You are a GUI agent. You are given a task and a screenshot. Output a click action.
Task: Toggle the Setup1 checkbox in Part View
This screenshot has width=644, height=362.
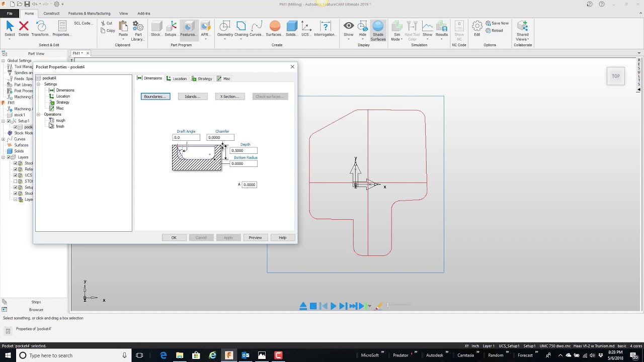[9, 121]
